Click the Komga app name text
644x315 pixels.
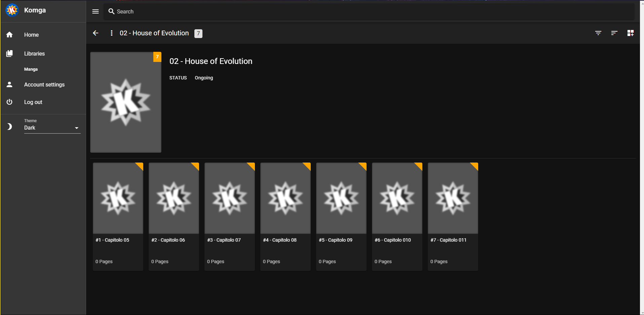tap(35, 10)
